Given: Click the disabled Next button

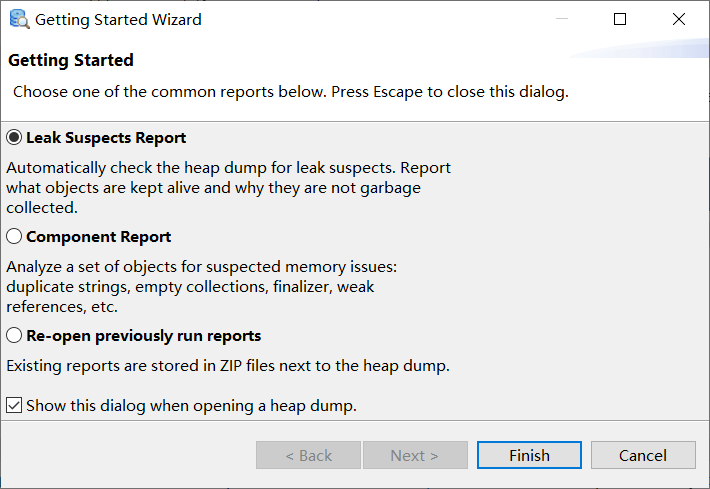Looking at the screenshot, I should pos(414,455).
